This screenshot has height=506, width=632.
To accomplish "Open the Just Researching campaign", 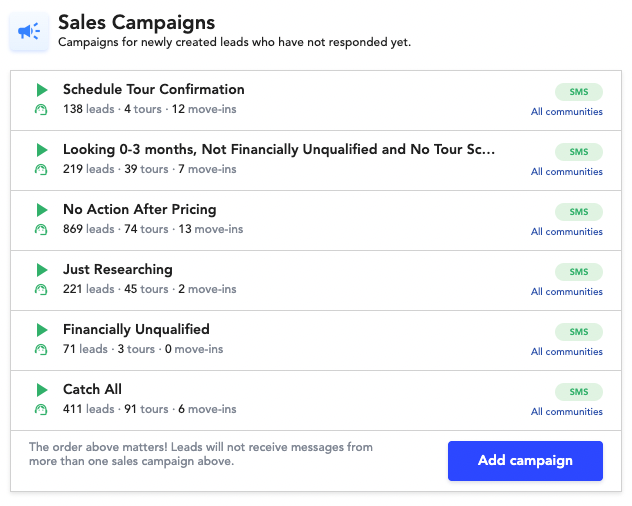I will 118,269.
